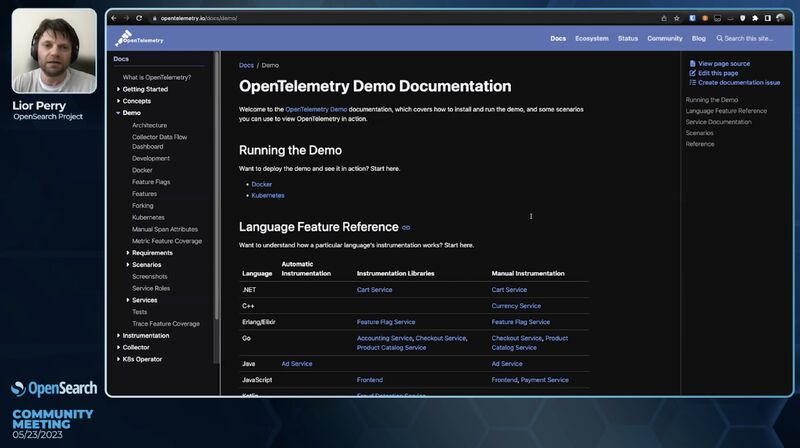
Task: Reload the page with the refresh icon
Action: (x=139, y=18)
